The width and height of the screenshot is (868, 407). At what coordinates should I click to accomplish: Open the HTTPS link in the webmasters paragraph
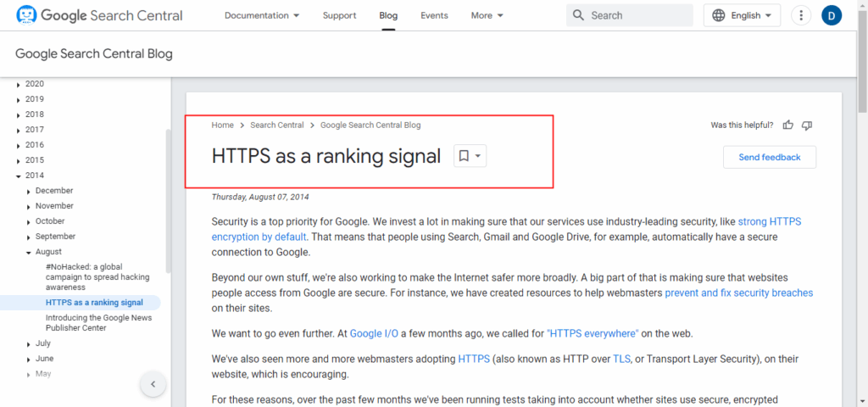click(474, 359)
